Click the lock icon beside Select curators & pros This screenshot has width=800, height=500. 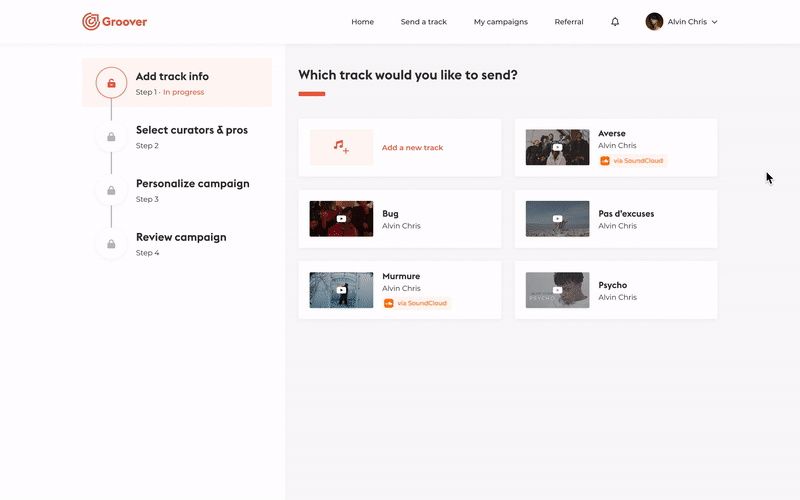coord(111,137)
